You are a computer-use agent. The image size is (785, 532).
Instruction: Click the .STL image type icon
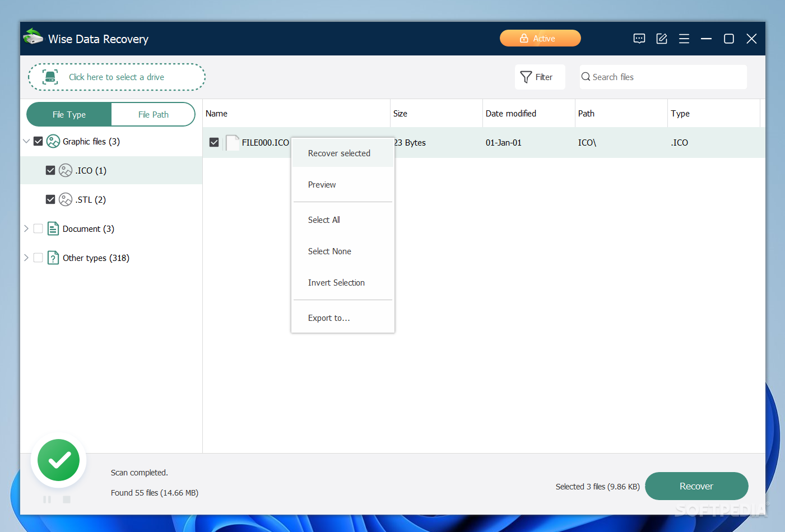(x=66, y=199)
